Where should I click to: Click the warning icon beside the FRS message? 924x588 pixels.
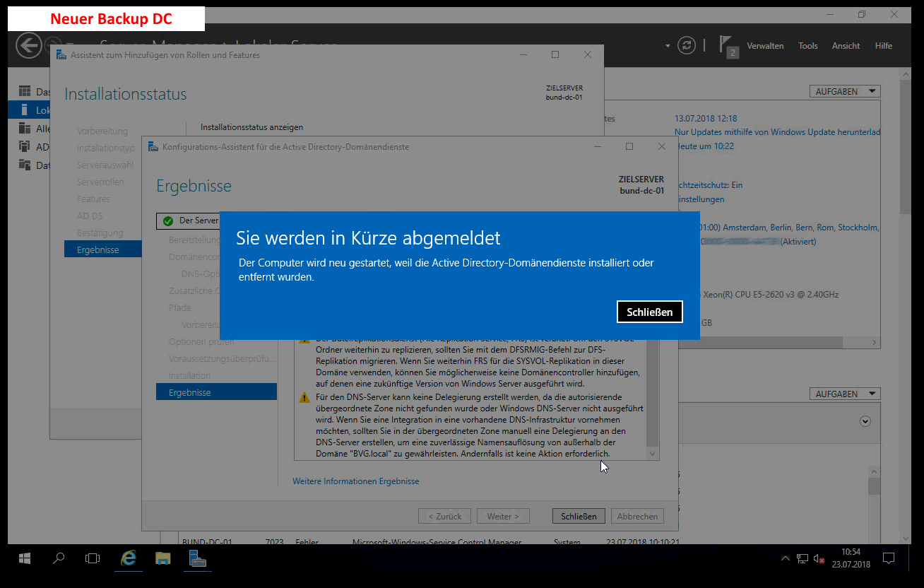pos(304,340)
